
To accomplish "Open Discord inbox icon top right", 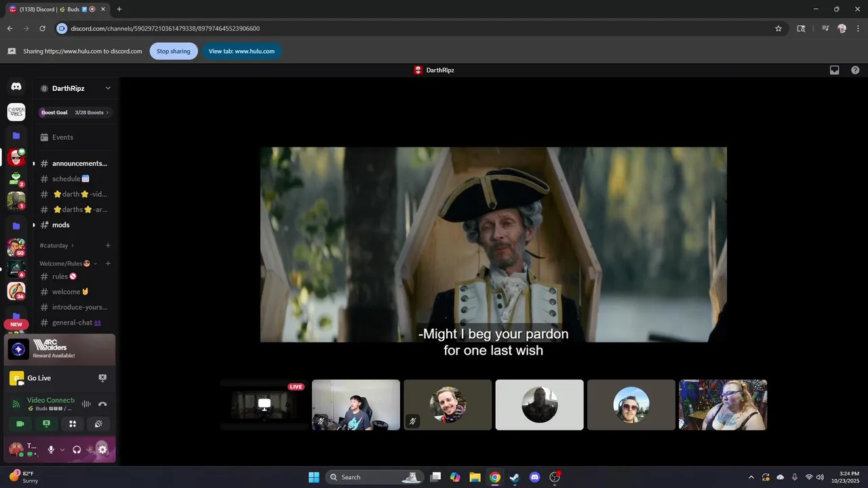I will click(834, 70).
